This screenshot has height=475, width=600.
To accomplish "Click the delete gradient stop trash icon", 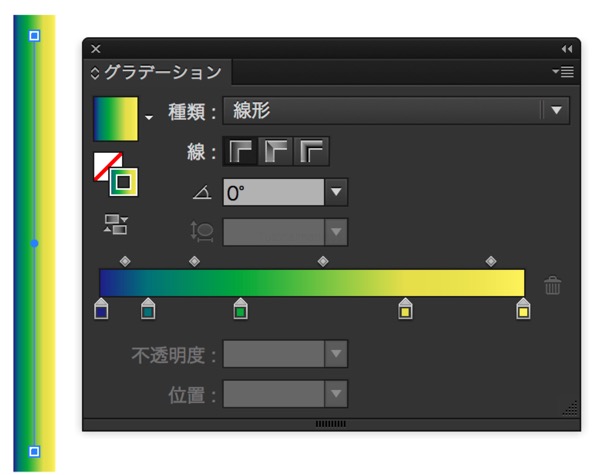I will pyautogui.click(x=553, y=285).
